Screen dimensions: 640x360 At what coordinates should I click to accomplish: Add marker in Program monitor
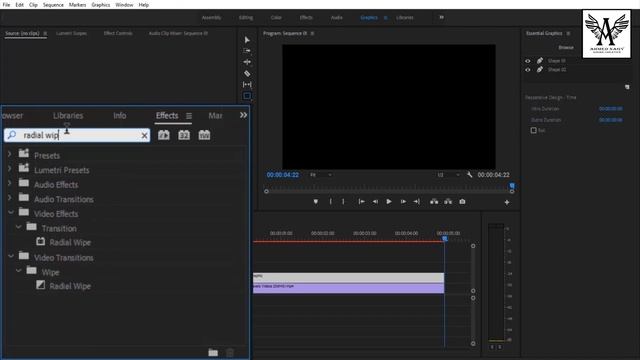[x=316, y=202]
